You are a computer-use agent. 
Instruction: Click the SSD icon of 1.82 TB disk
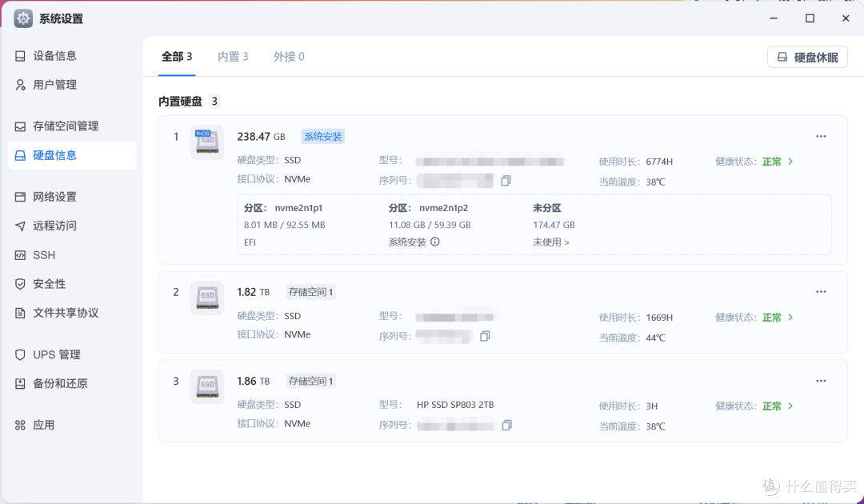pyautogui.click(x=207, y=298)
